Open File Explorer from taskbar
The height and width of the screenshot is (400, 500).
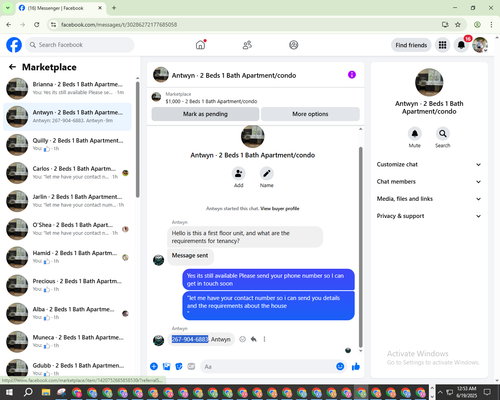tap(46, 392)
